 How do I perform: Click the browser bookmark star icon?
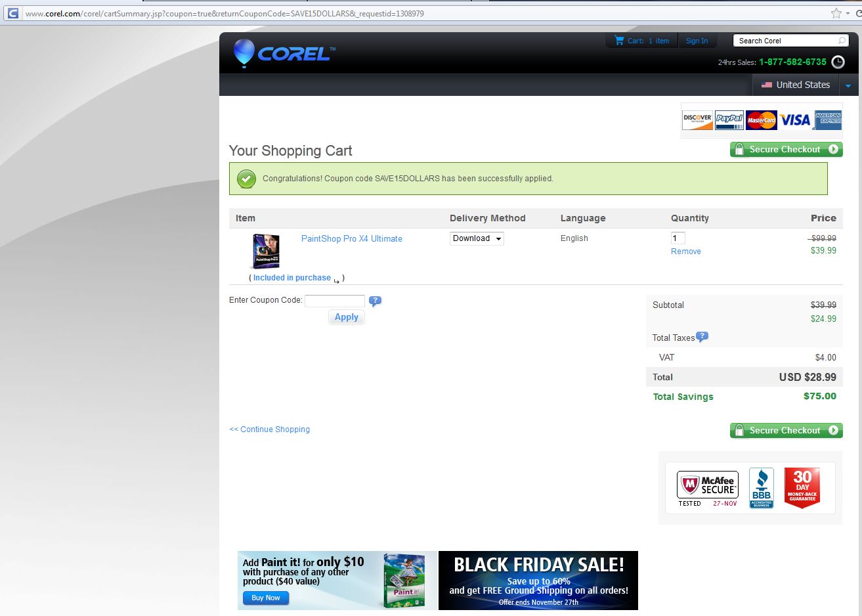pos(836,13)
